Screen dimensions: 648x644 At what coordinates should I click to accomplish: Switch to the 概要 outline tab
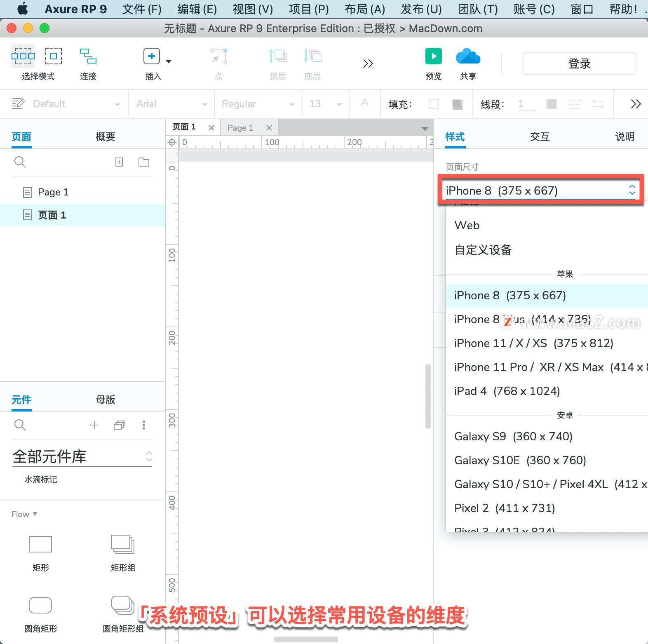tap(106, 137)
